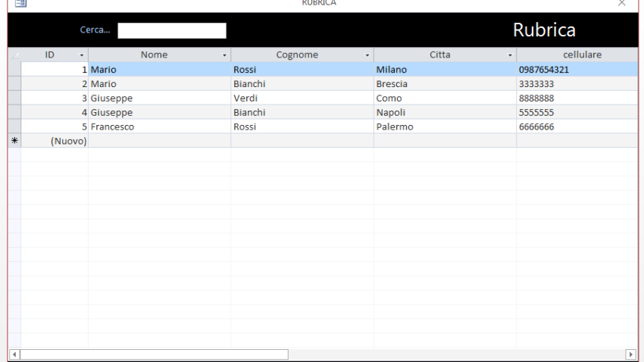Click the Francesco name cell
This screenshot has height=362, width=644.
click(159, 126)
